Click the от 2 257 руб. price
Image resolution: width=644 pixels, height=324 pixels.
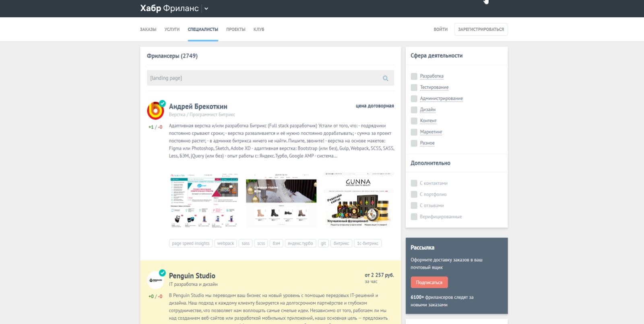tap(379, 275)
